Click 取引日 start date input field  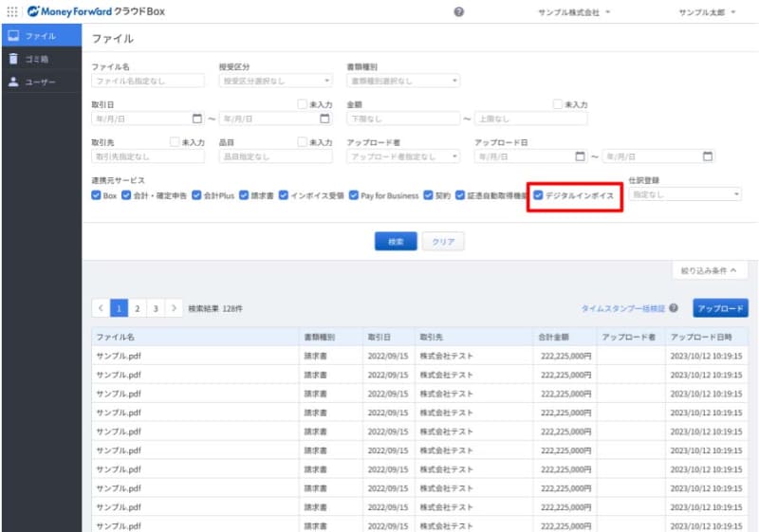[148, 119]
